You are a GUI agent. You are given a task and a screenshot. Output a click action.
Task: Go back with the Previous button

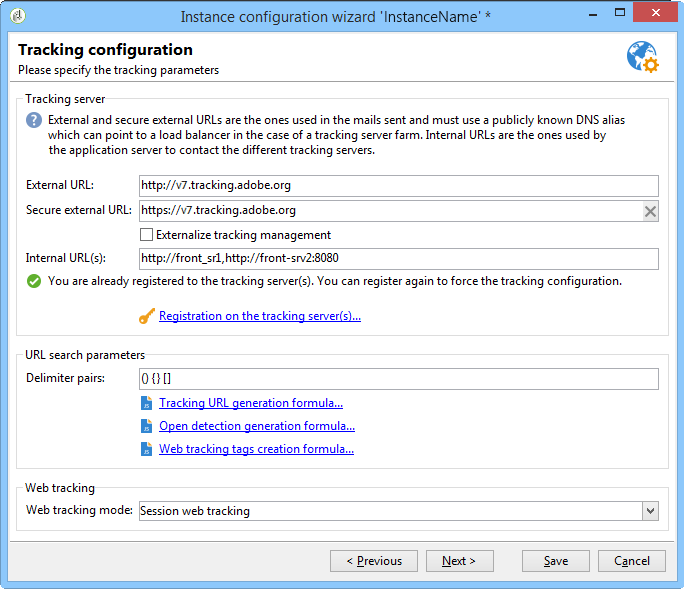tap(374, 561)
